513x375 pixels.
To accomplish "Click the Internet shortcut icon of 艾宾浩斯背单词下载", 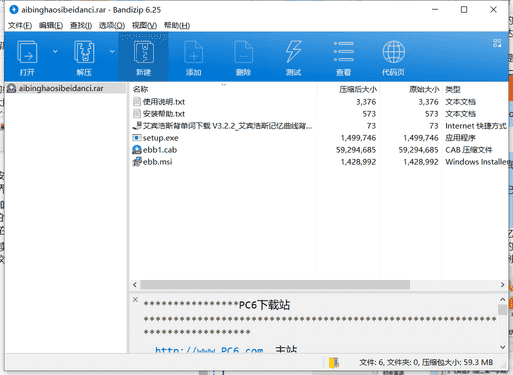I will click(137, 125).
